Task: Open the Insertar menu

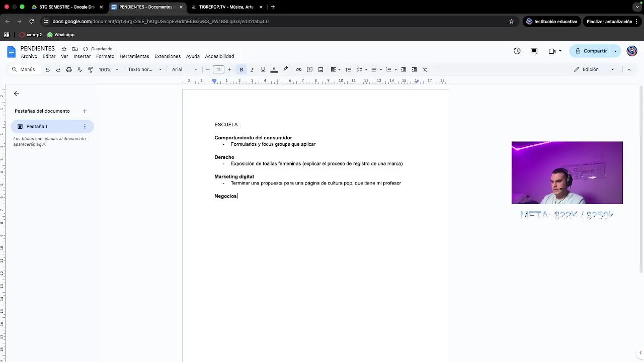Action: click(x=82, y=56)
